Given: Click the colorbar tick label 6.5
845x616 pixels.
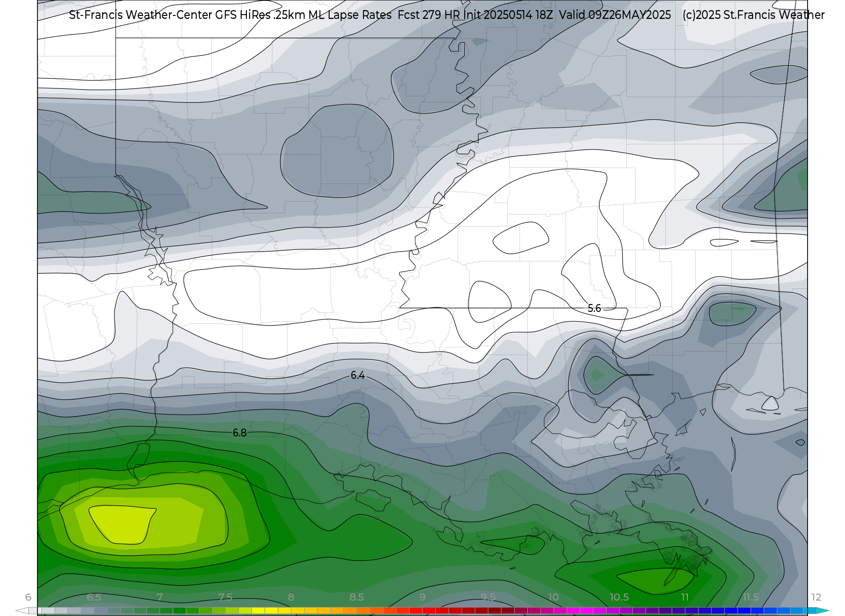Looking at the screenshot, I should 94,597.
